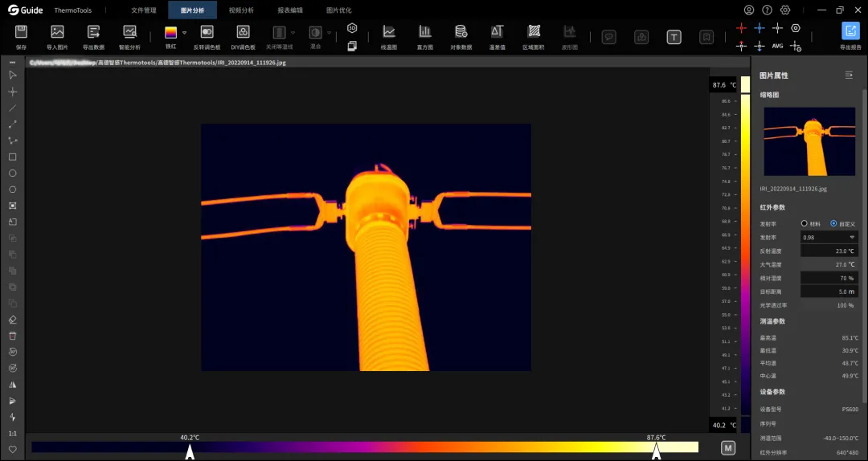Click the stacked layers icon below 3D
Screen dimensions: 868x461
click(x=352, y=46)
